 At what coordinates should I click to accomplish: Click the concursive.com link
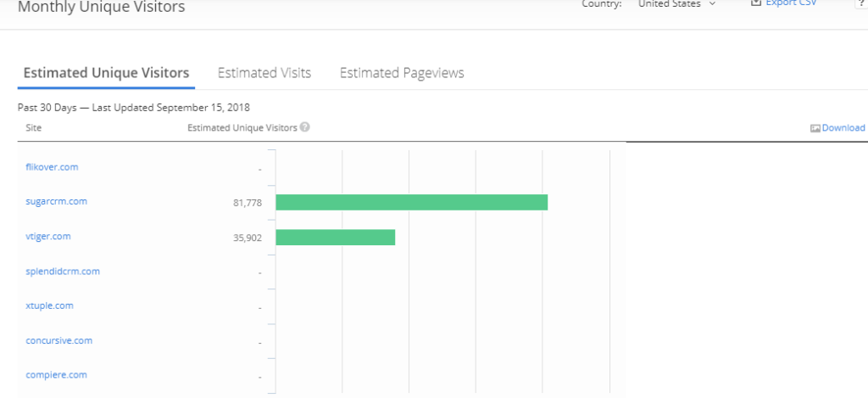pyautogui.click(x=59, y=341)
